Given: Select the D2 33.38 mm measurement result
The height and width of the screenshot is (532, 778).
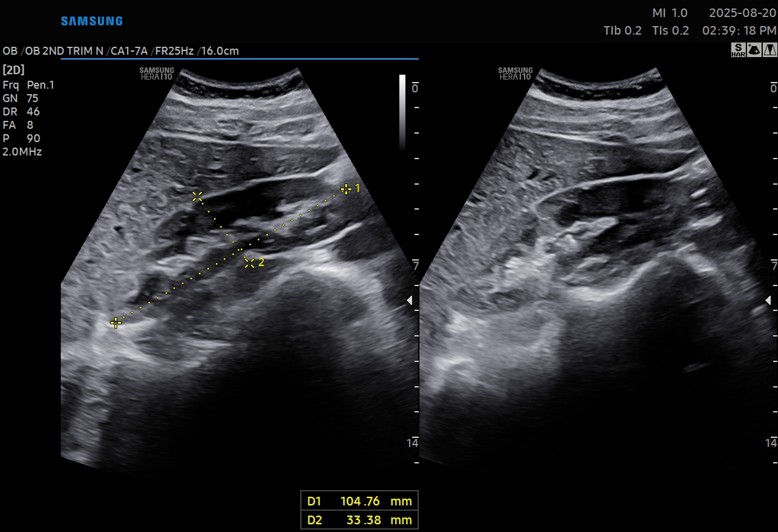Looking at the screenshot, I should [x=359, y=520].
